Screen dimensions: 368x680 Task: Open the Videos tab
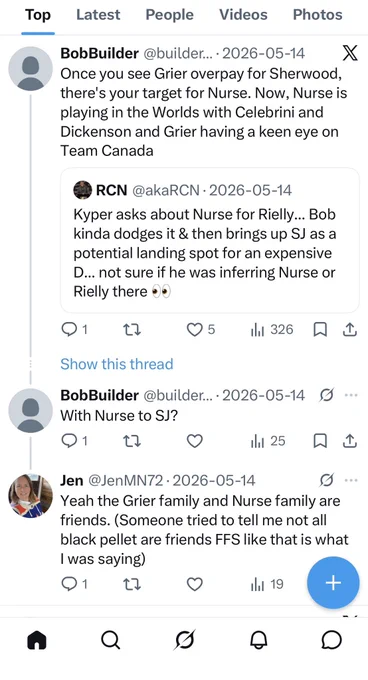[243, 15]
